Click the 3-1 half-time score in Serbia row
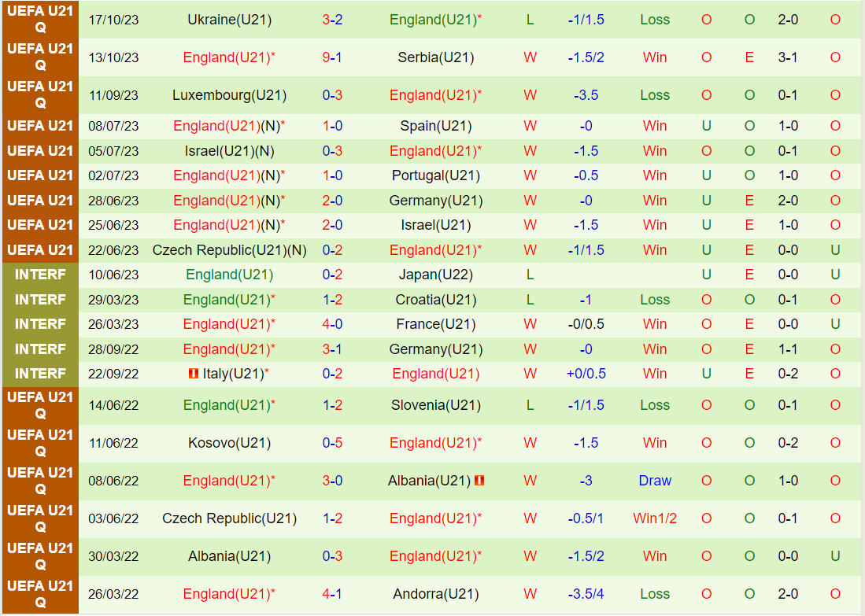Viewport: 865px width, 616px height. (x=788, y=57)
